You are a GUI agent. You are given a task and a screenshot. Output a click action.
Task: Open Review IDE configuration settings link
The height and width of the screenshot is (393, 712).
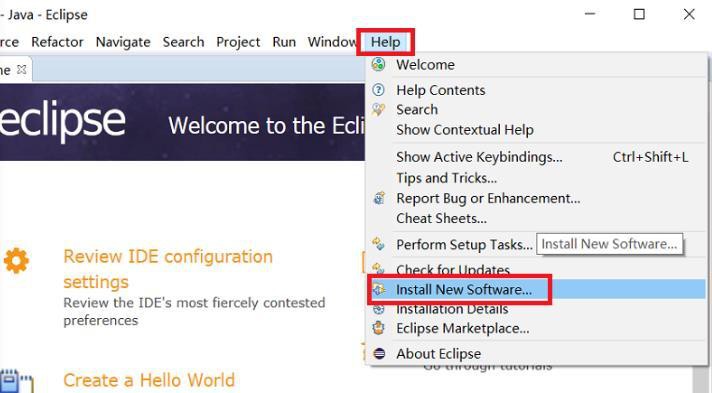(x=168, y=269)
